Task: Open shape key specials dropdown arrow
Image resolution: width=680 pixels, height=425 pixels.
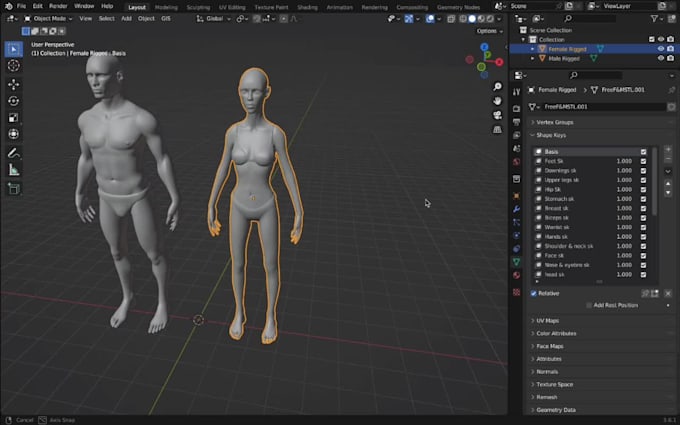Action: tap(668, 171)
